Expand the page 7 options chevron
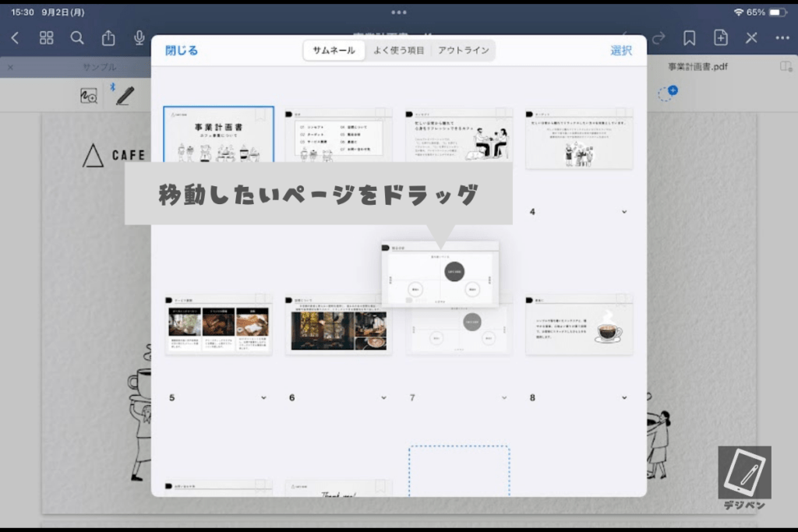 504,398
